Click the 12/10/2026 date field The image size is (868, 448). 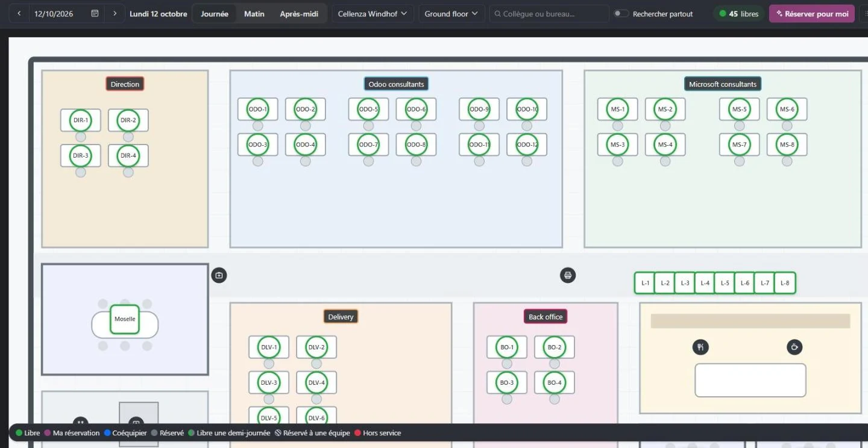[60, 13]
